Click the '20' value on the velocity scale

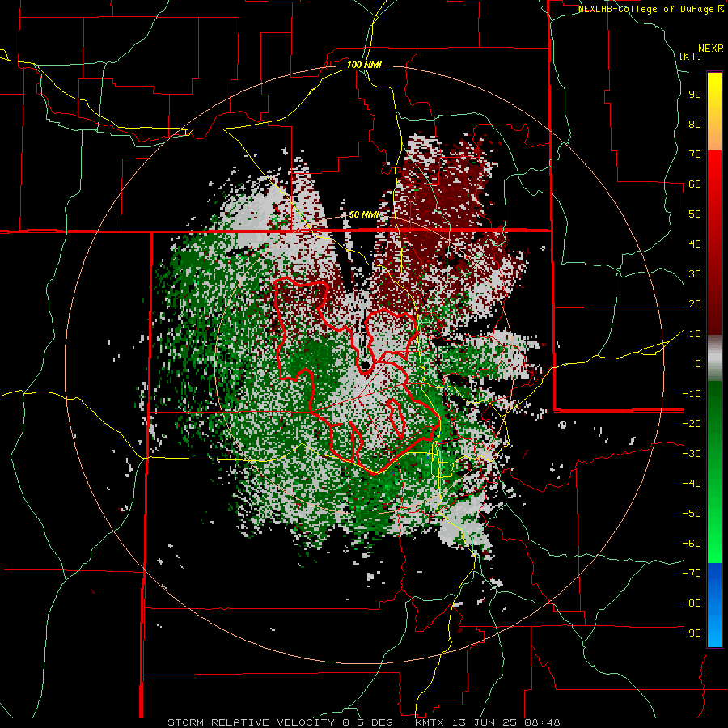tap(695, 304)
